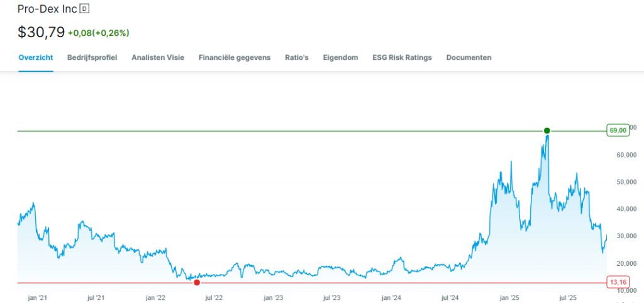Switch to the Bedrijfsprofiel tab
The image size is (644, 303).
92,57
